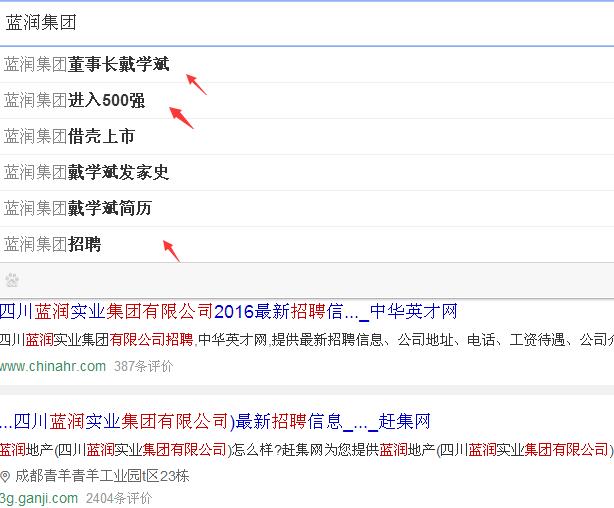The image size is (614, 508).
Task: Pick the 蓝润集团借壳上市 suggestion
Action: (69, 137)
